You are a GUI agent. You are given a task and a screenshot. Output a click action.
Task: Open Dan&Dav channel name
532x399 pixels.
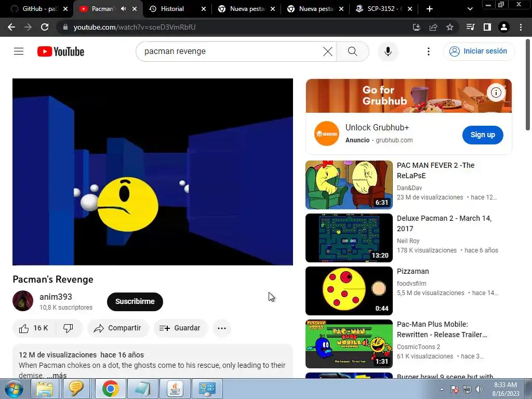pos(409,188)
